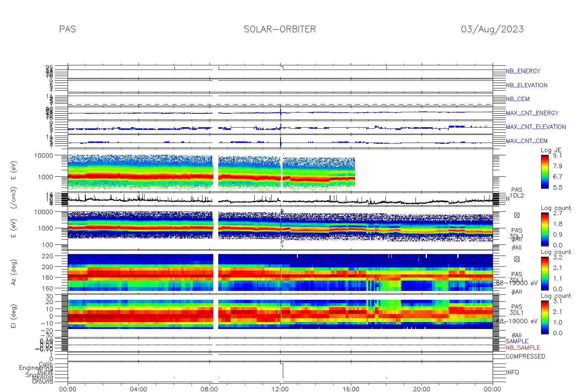
Task: Select the NB_ELEVATION panel label
Action: click(526, 85)
